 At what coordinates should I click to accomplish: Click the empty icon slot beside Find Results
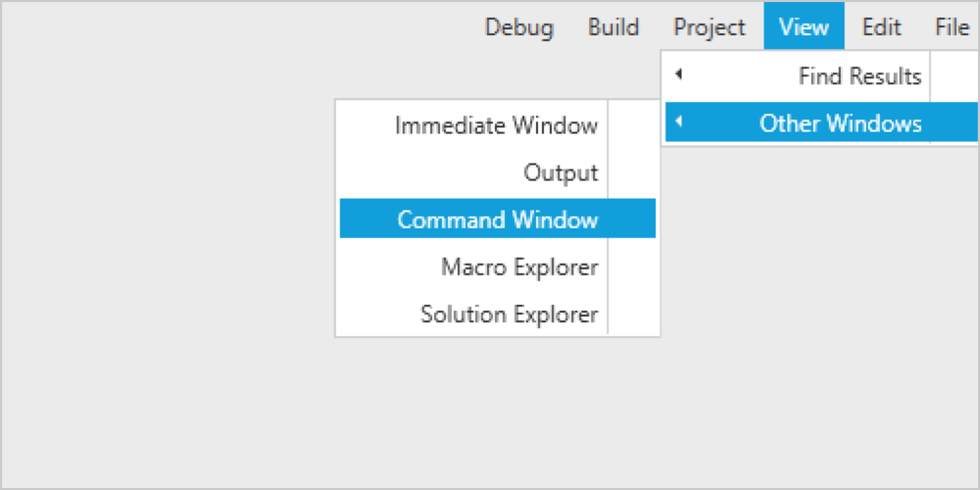click(953, 76)
